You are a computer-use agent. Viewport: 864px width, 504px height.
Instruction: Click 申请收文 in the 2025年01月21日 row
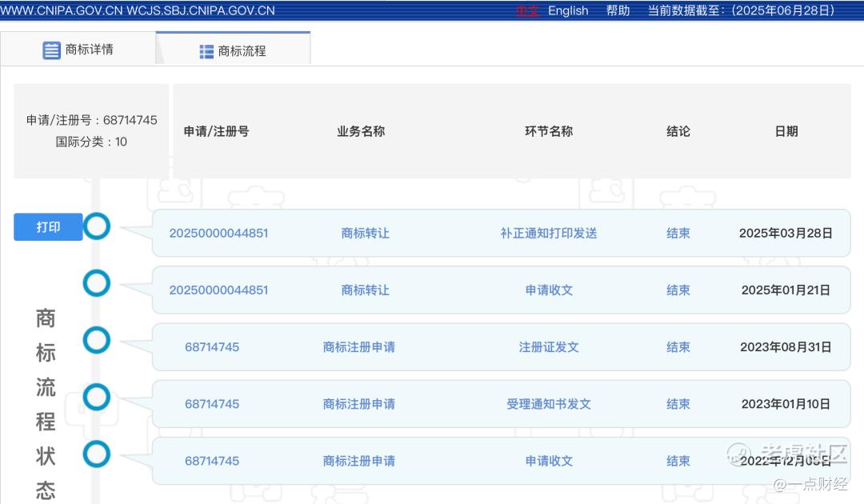[549, 290]
